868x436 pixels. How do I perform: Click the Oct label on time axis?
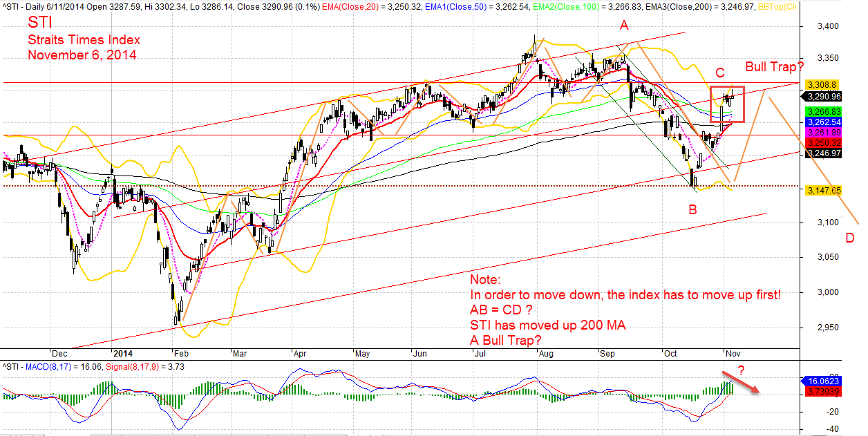[670, 353]
